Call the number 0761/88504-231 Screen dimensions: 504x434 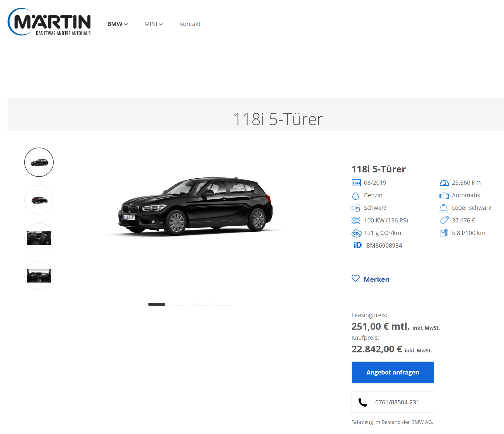(397, 402)
